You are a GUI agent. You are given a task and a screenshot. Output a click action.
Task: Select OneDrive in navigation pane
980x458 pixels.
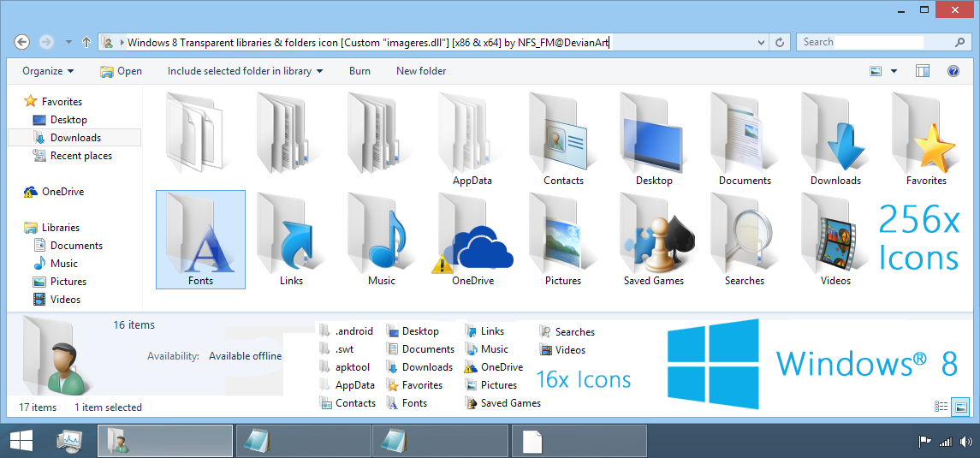tap(54, 192)
